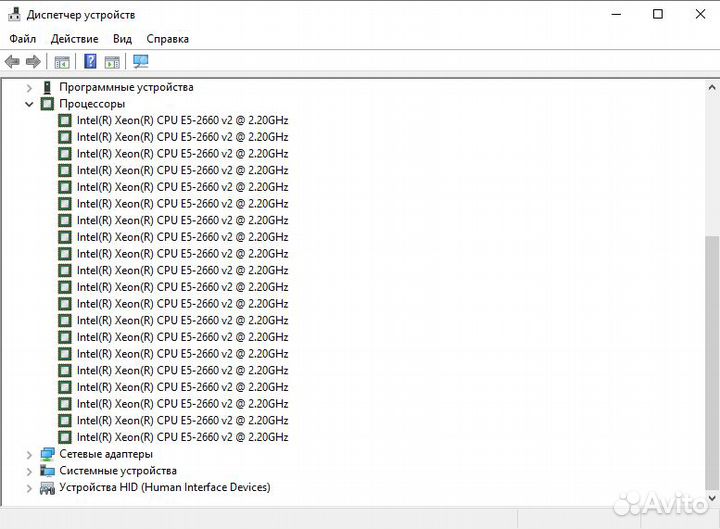This screenshot has width=720, height=529.
Task: Click the scrollbar down arrow
Action: (712, 498)
